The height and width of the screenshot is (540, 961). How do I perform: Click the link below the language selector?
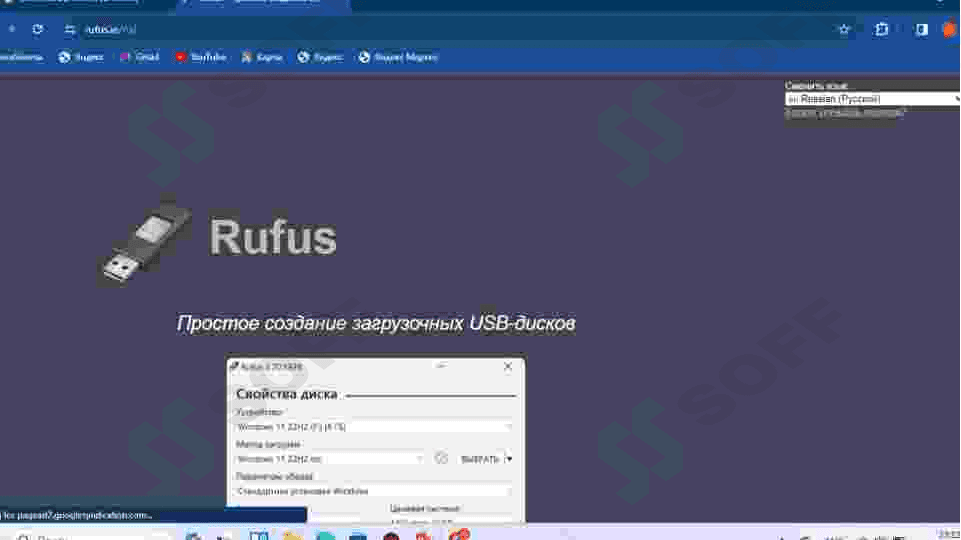(845, 113)
